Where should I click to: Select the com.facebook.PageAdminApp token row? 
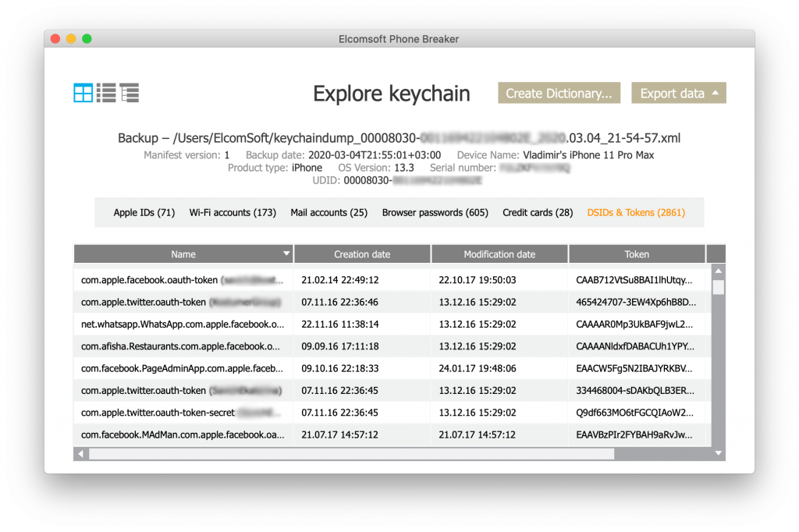point(183,368)
